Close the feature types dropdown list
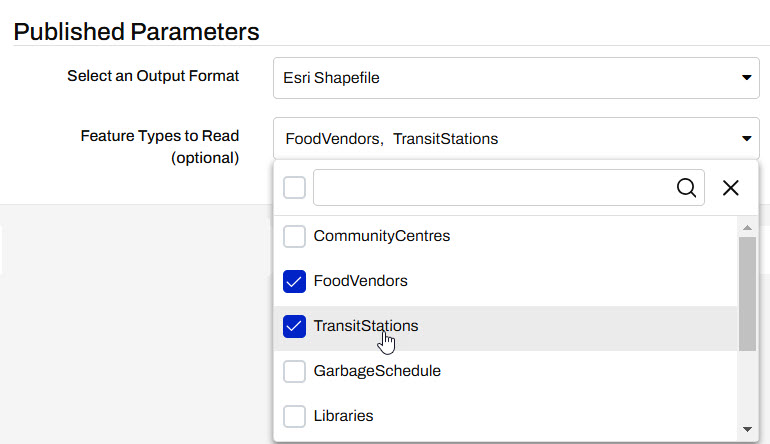The height and width of the screenshot is (444, 770). (731, 188)
